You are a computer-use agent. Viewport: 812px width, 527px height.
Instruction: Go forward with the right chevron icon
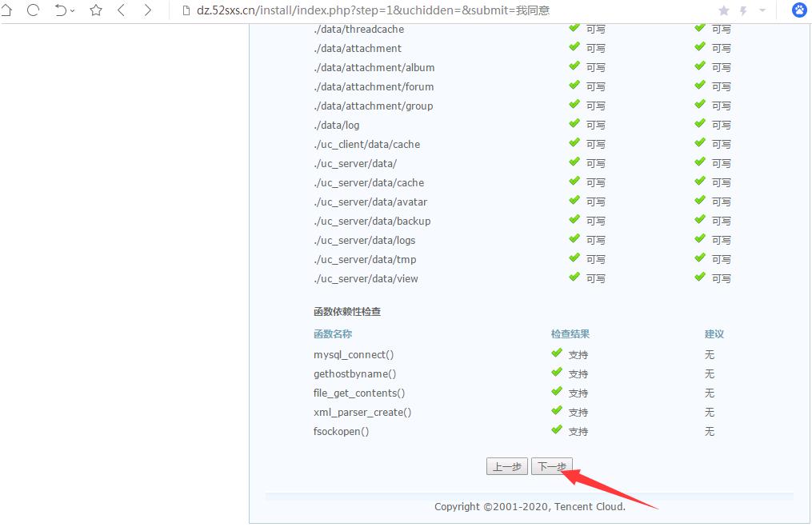click(147, 10)
